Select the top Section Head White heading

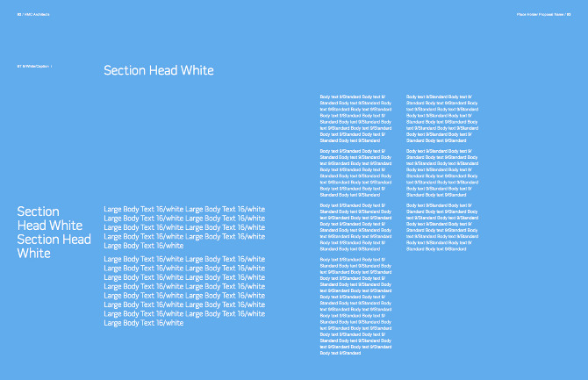tap(158, 71)
